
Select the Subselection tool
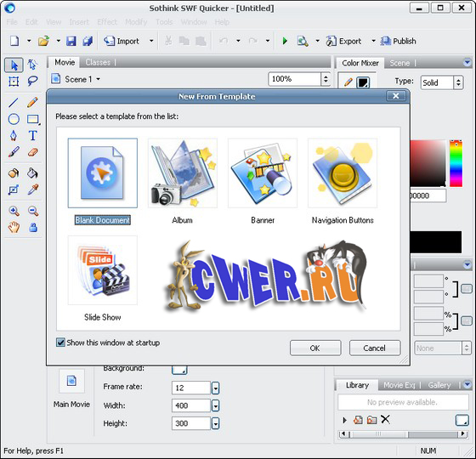coord(32,65)
